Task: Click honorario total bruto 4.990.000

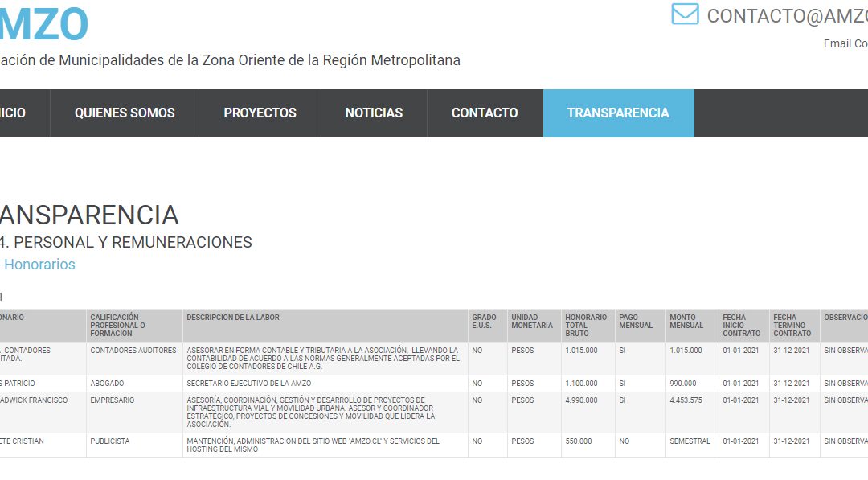Action: 581,400
